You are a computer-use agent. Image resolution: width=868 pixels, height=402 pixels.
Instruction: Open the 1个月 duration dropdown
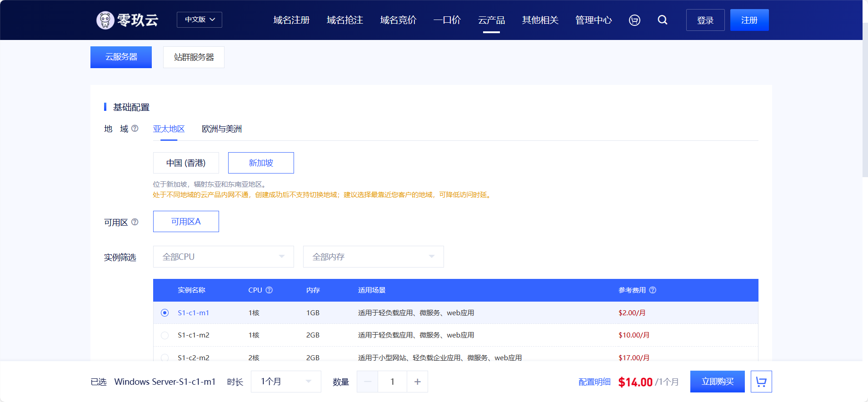286,382
